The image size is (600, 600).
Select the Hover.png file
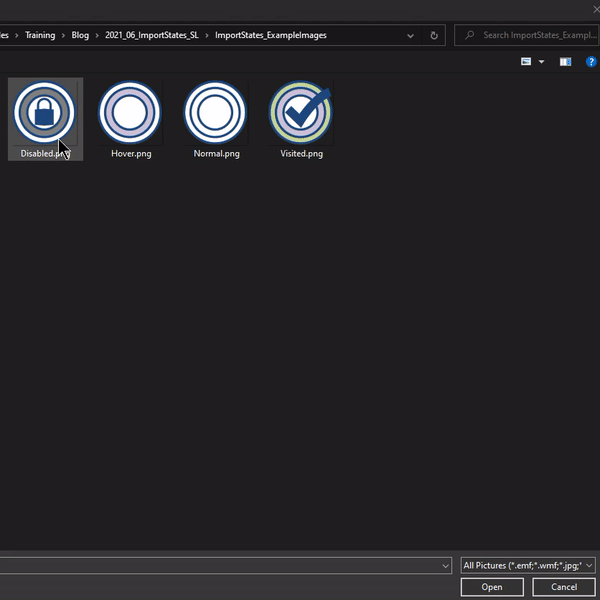click(x=130, y=113)
